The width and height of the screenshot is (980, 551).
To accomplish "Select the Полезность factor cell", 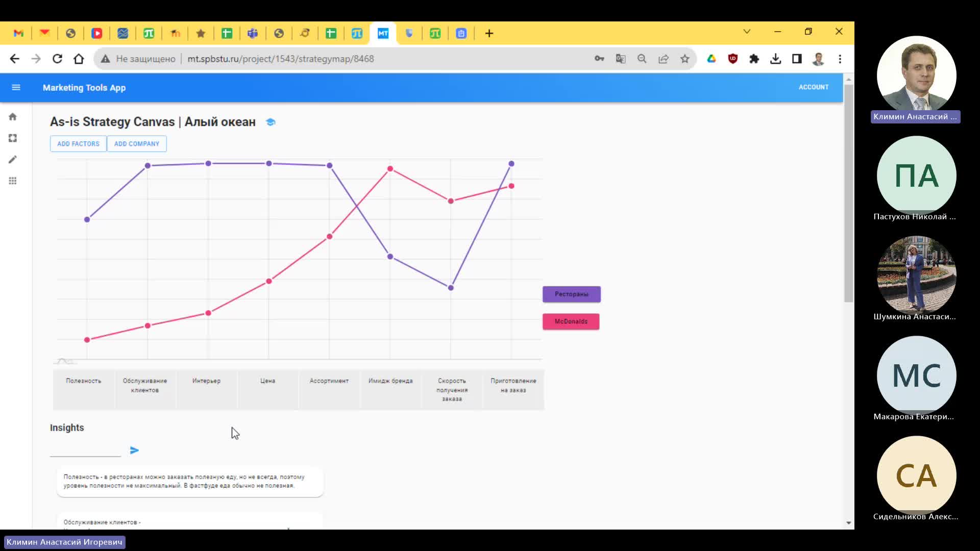I will click(84, 390).
